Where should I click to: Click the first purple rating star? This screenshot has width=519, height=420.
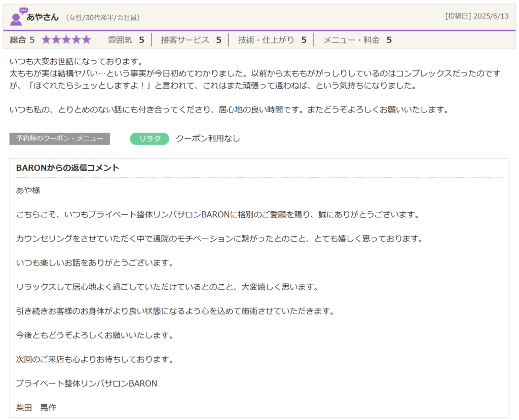[46, 40]
